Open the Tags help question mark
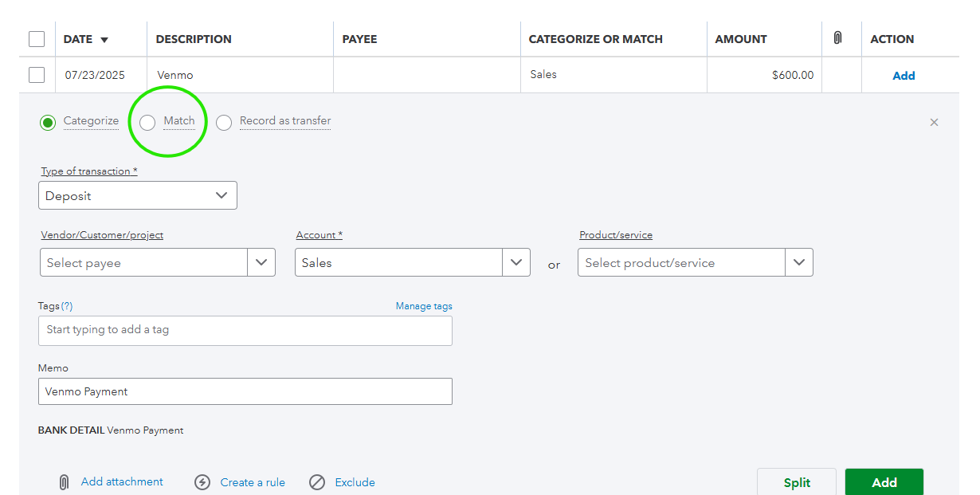Screen dimensions: 980x495 pyautogui.click(x=67, y=306)
